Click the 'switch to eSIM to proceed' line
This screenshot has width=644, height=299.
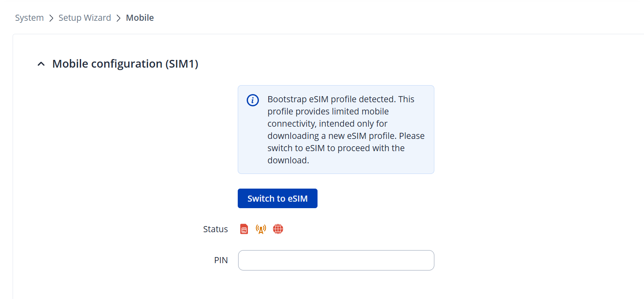[336, 148]
